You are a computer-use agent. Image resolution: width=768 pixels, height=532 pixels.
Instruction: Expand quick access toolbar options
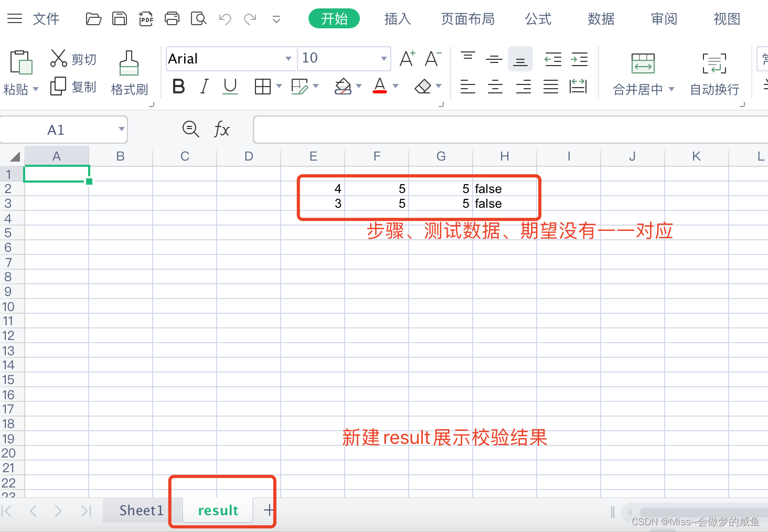click(x=276, y=20)
